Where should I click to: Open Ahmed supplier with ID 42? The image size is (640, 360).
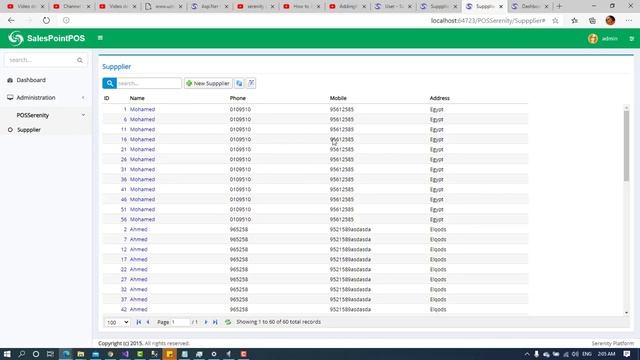tap(138, 309)
